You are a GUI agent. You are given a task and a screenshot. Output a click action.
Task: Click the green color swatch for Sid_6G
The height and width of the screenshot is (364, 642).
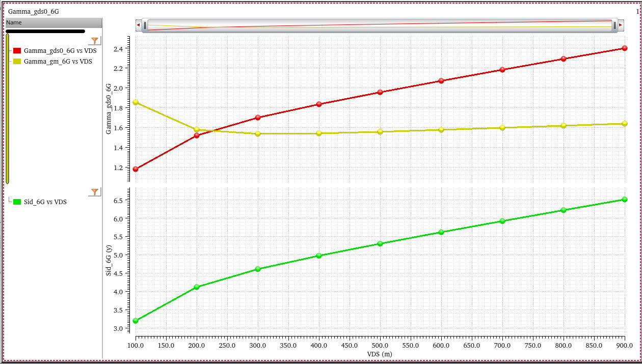17,202
